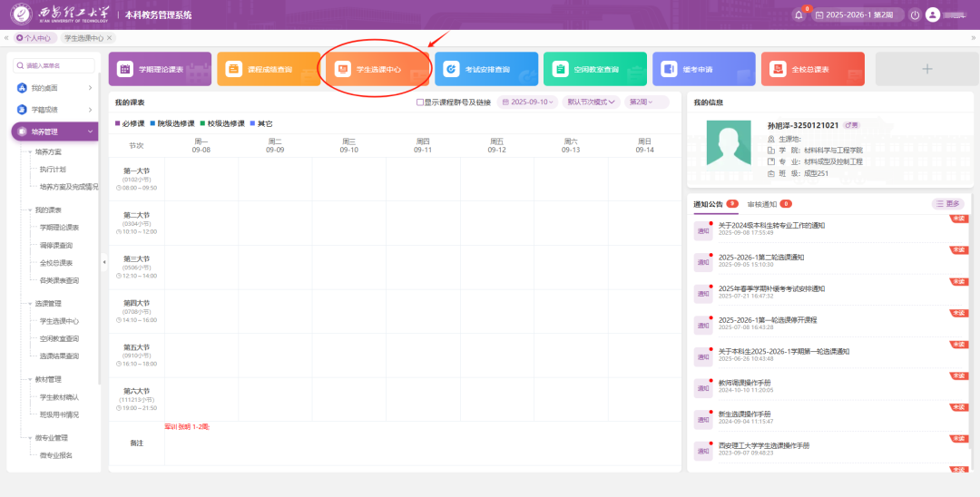Switch to the 个人中心 page tab

click(x=36, y=38)
